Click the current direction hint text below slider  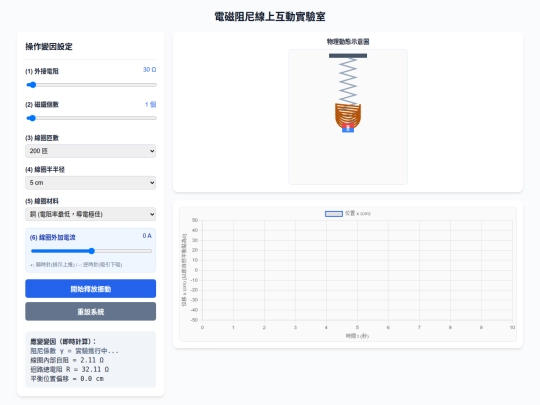tap(76, 264)
